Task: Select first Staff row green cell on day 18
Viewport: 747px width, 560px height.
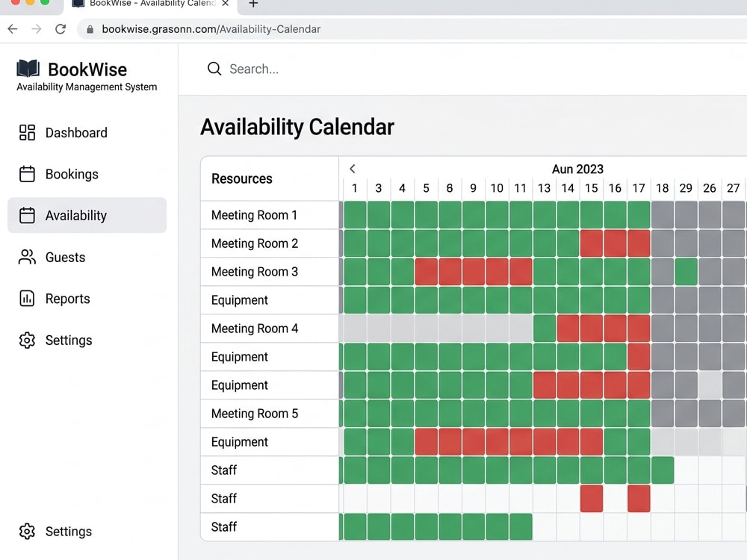Action: [662, 470]
